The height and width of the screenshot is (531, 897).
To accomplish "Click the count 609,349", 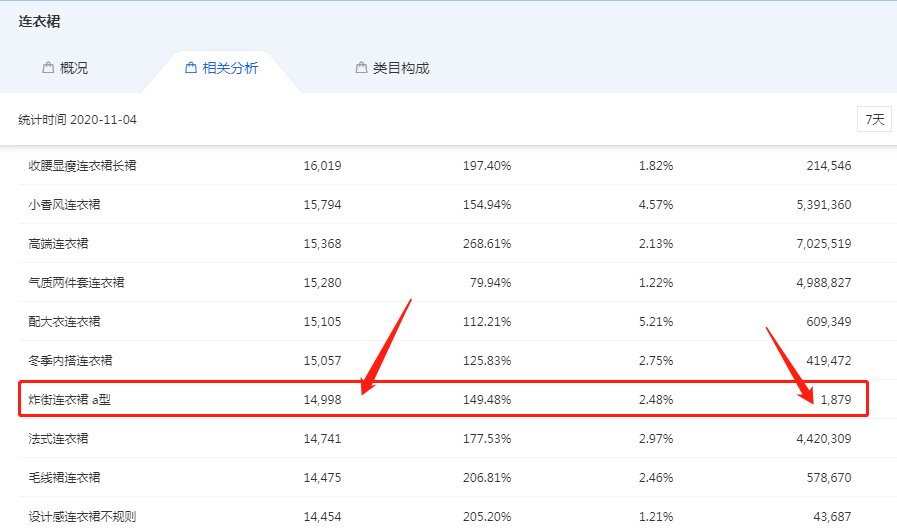I will pos(829,322).
